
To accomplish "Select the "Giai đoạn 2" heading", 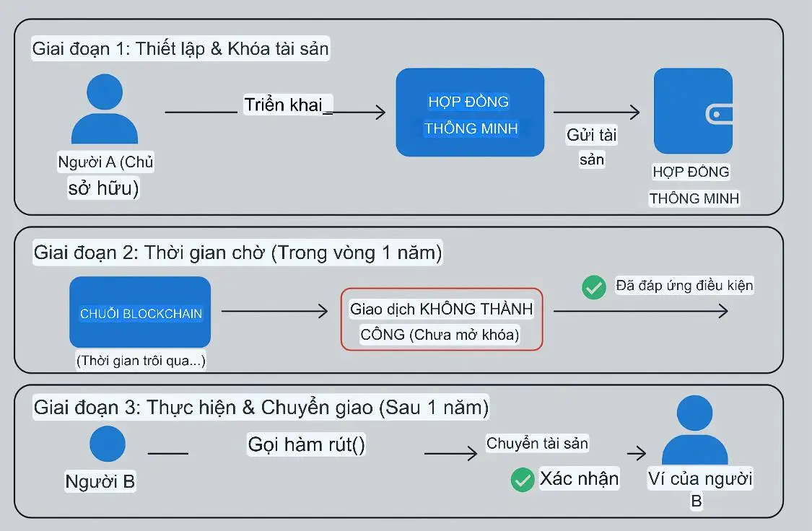I will [237, 253].
